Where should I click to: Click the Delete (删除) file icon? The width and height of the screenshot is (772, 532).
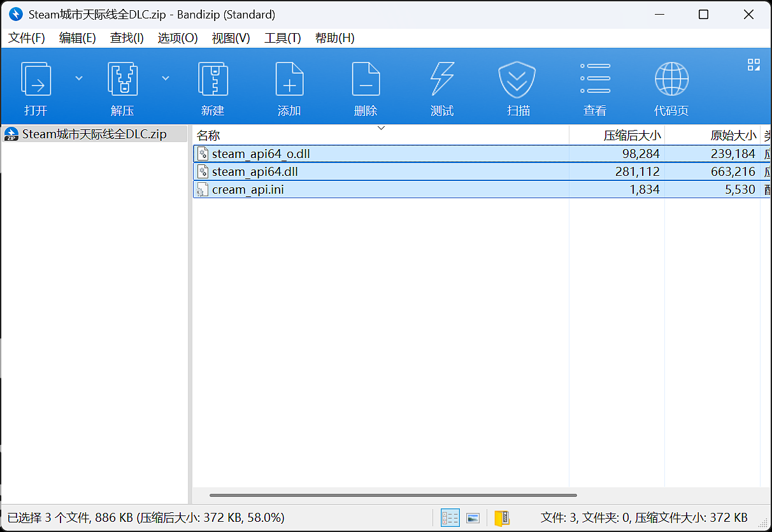click(x=366, y=80)
